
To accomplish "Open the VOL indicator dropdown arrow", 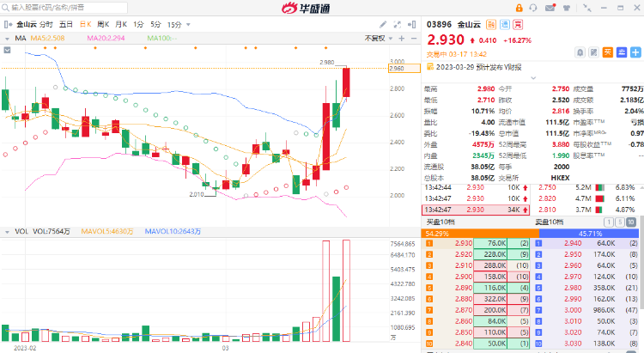I will [x=7, y=232].
